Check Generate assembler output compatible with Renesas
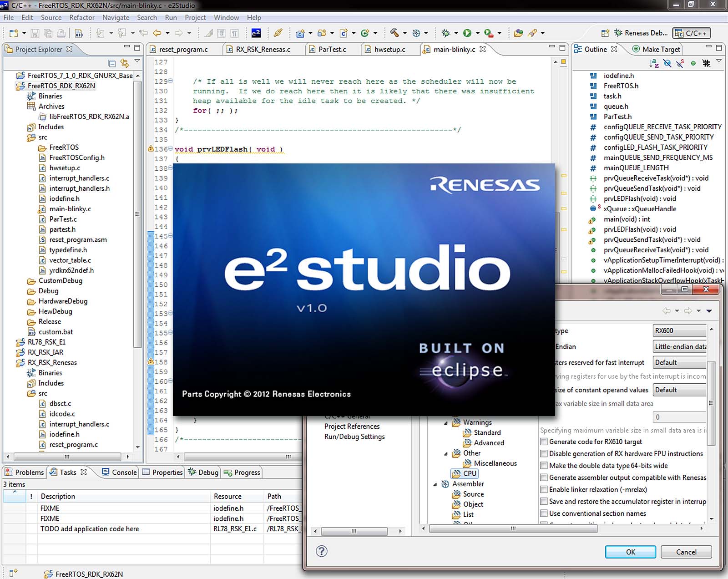 (544, 477)
